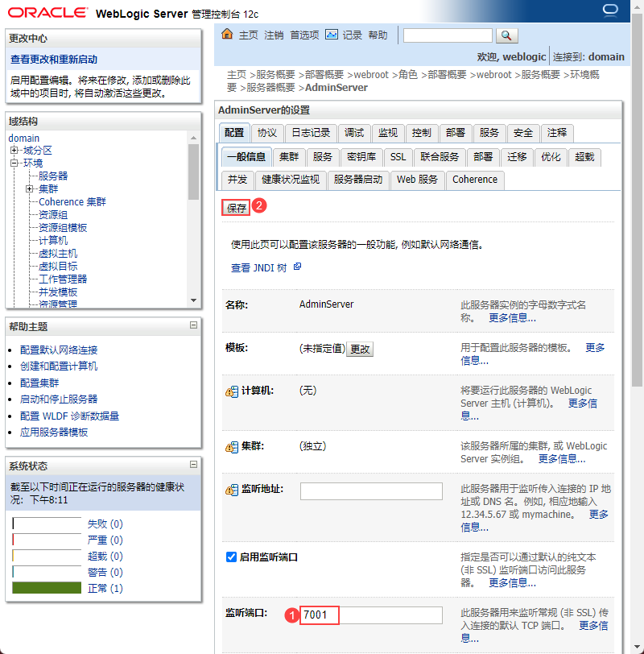Click the record chart icon
The height and width of the screenshot is (654, 644).
332,35
